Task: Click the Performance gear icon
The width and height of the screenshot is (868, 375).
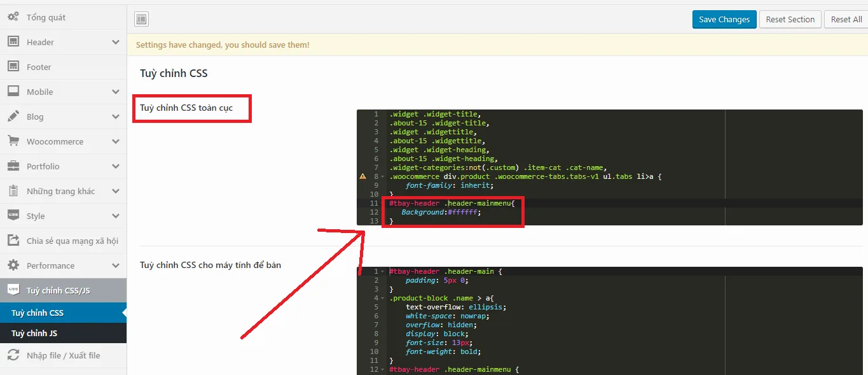Action: point(13,265)
